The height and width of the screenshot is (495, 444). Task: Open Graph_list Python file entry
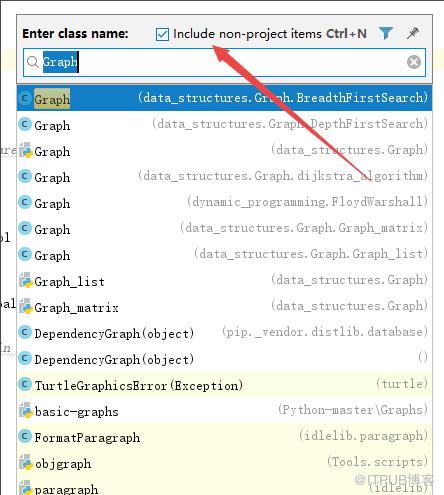224,281
